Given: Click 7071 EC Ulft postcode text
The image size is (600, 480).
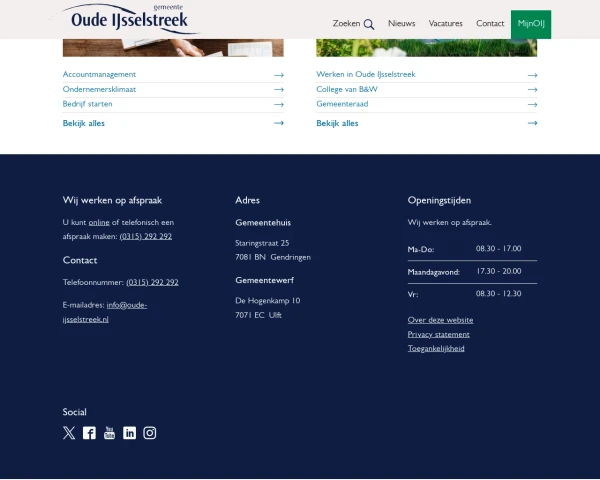Looking at the screenshot, I should click(x=258, y=315).
